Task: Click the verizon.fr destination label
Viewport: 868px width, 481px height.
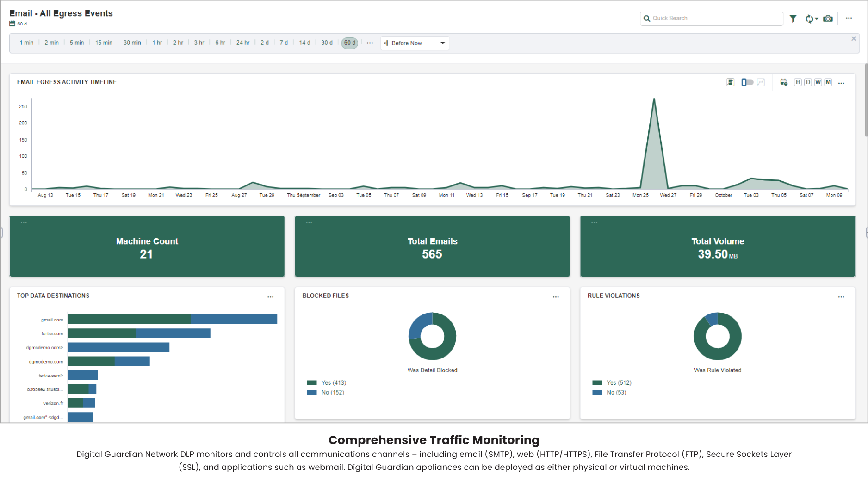Action: (x=53, y=404)
